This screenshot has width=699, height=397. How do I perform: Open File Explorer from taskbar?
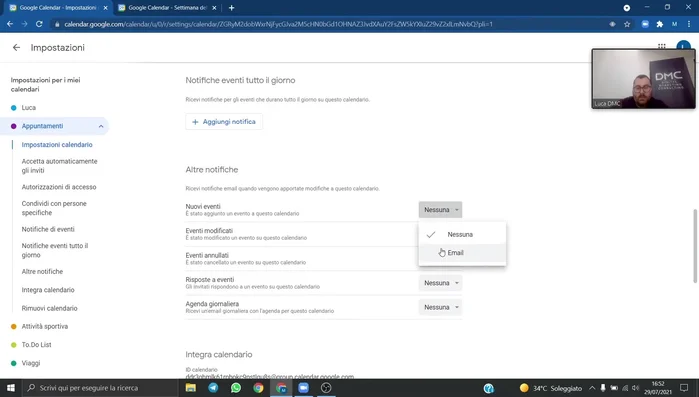pos(191,388)
